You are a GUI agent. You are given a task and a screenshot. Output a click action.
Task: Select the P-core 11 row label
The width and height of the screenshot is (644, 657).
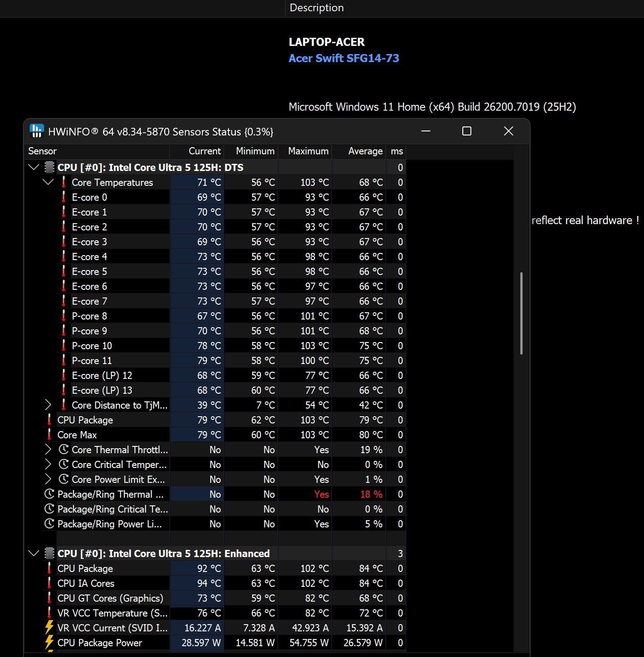point(92,360)
